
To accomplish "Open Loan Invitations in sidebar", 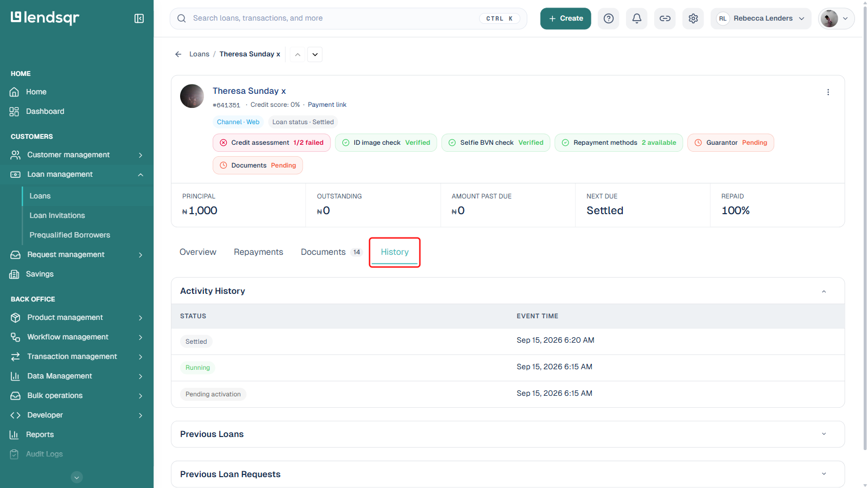I will [57, 216].
